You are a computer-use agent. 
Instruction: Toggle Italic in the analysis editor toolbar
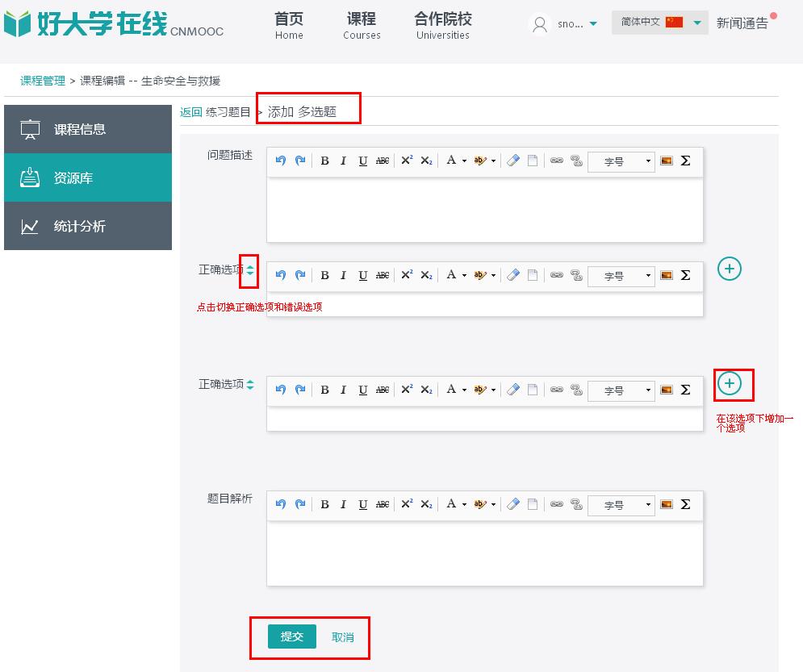click(343, 504)
